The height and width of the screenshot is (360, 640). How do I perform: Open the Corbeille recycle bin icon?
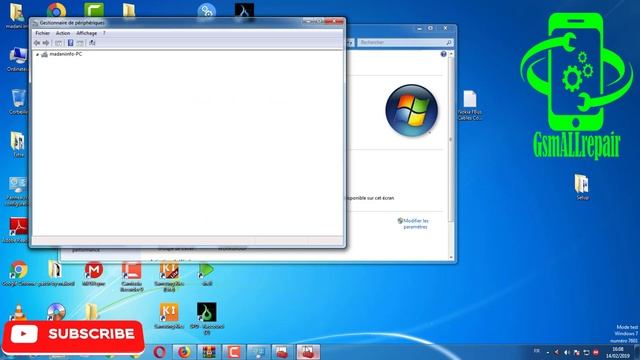(x=18, y=102)
